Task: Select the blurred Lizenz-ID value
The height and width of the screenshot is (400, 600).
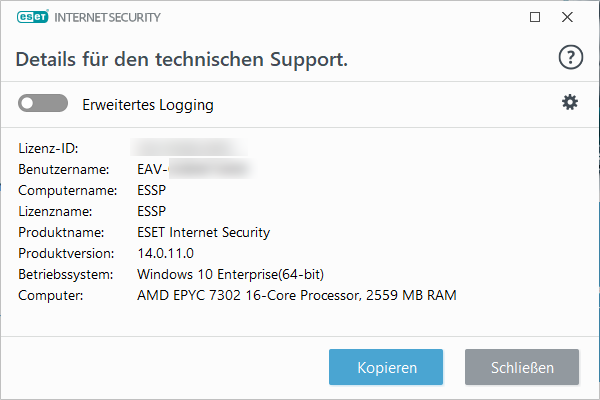Action: tap(189, 148)
